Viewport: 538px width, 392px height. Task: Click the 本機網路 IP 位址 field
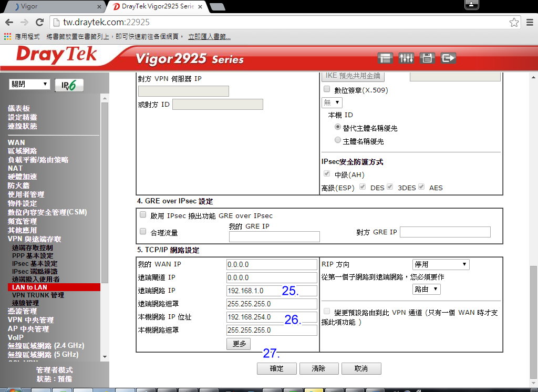(x=272, y=317)
